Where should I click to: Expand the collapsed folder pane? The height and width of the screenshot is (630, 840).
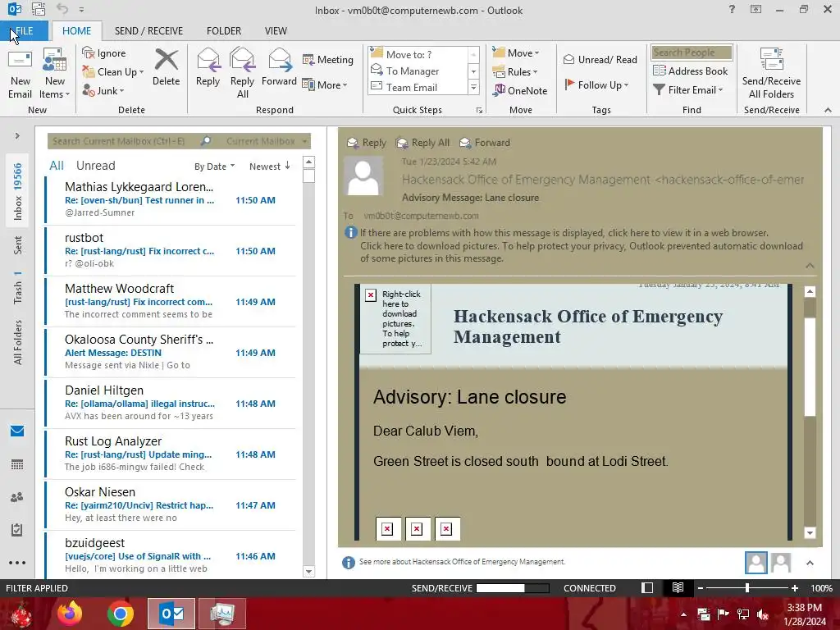pos(17,136)
